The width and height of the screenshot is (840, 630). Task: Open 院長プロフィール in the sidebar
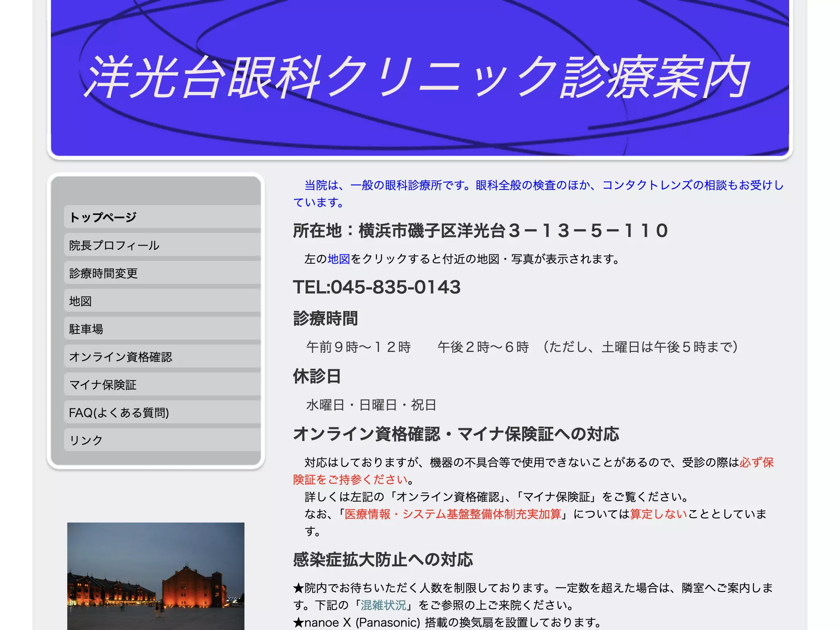[162, 245]
